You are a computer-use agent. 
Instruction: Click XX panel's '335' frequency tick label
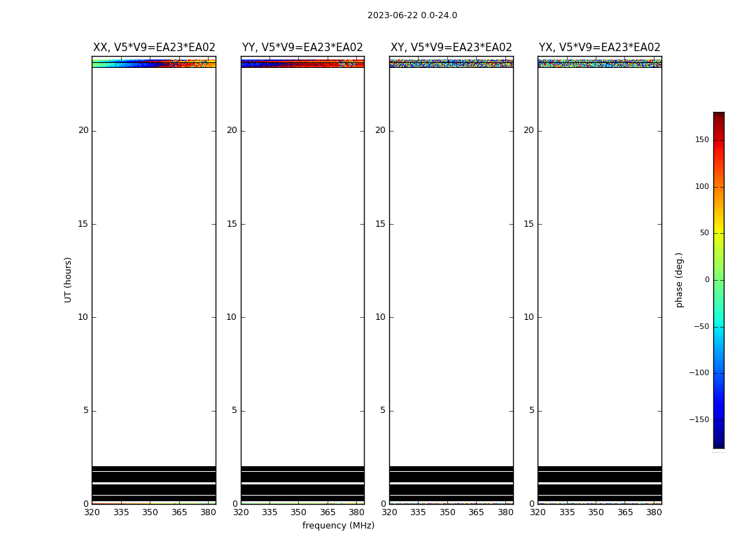(121, 512)
